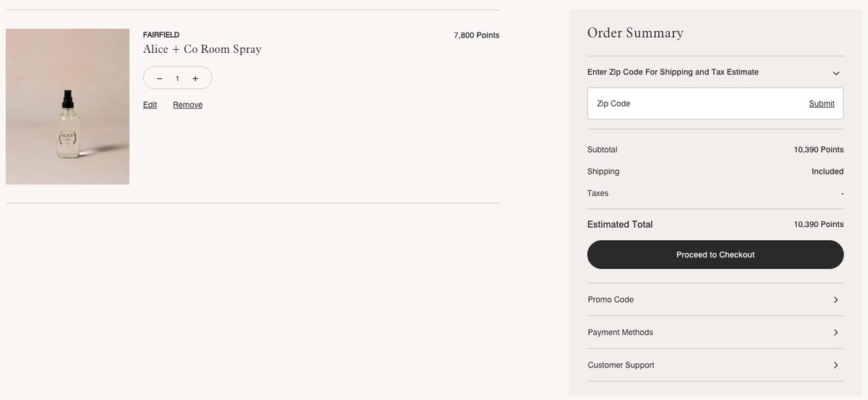Decrease quantity with the minus icon
This screenshot has height=400, width=868.
click(x=159, y=78)
